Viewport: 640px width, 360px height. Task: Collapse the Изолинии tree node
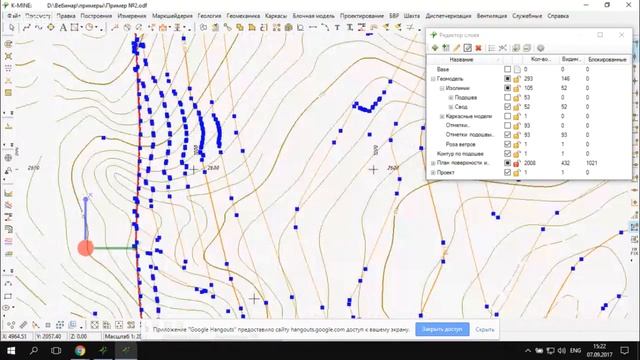point(442,88)
